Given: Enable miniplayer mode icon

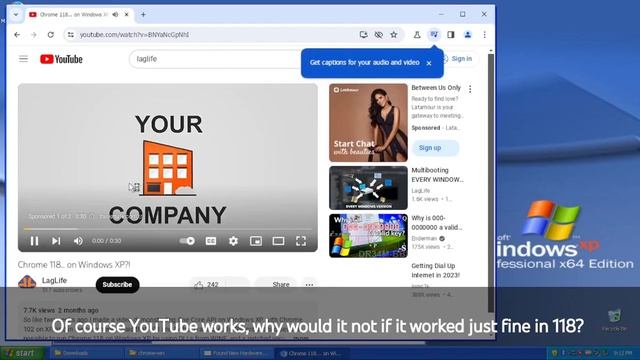Looking at the screenshot, I should (x=256, y=241).
